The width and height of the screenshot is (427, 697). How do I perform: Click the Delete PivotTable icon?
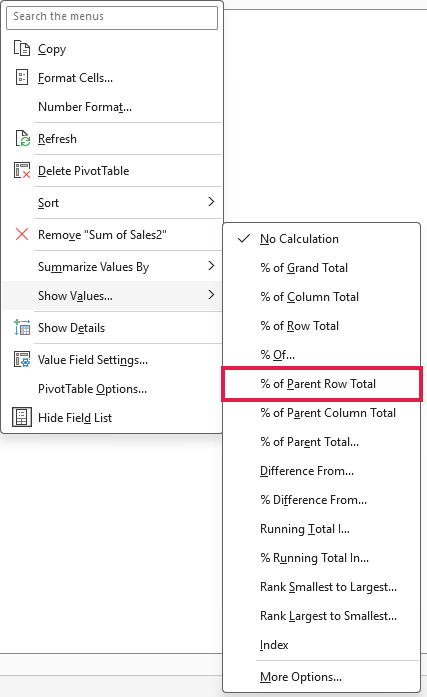pos(22,171)
